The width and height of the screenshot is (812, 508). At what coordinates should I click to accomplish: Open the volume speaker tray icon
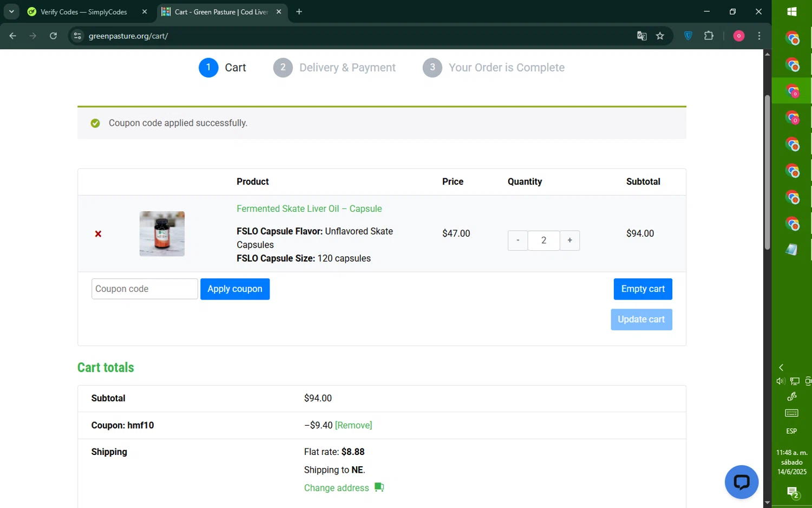(x=780, y=381)
